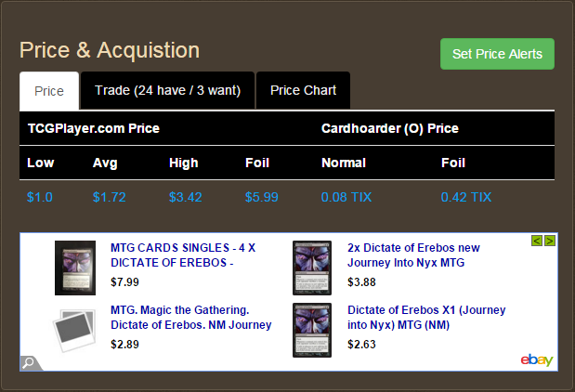Click the eBay logo
The image size is (575, 392).
tap(537, 359)
